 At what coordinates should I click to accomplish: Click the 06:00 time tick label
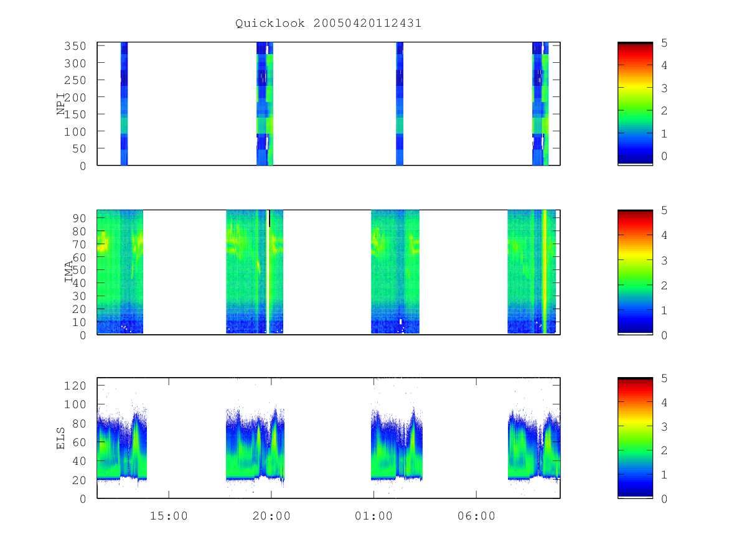pos(476,516)
